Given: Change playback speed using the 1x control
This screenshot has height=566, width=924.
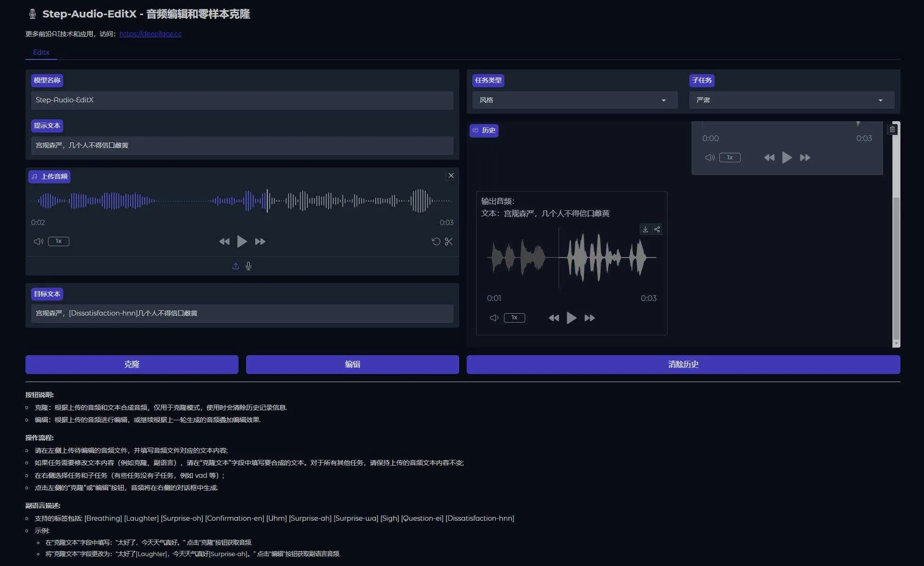Looking at the screenshot, I should pos(58,241).
